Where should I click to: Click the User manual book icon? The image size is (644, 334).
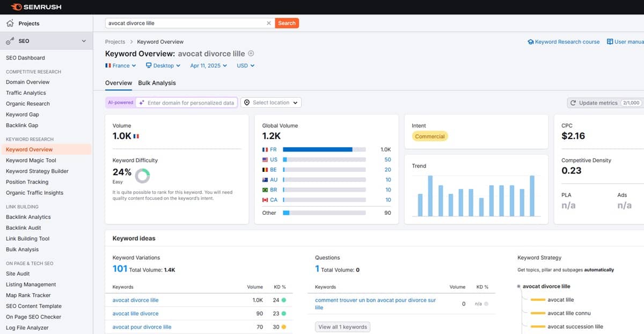(x=610, y=41)
